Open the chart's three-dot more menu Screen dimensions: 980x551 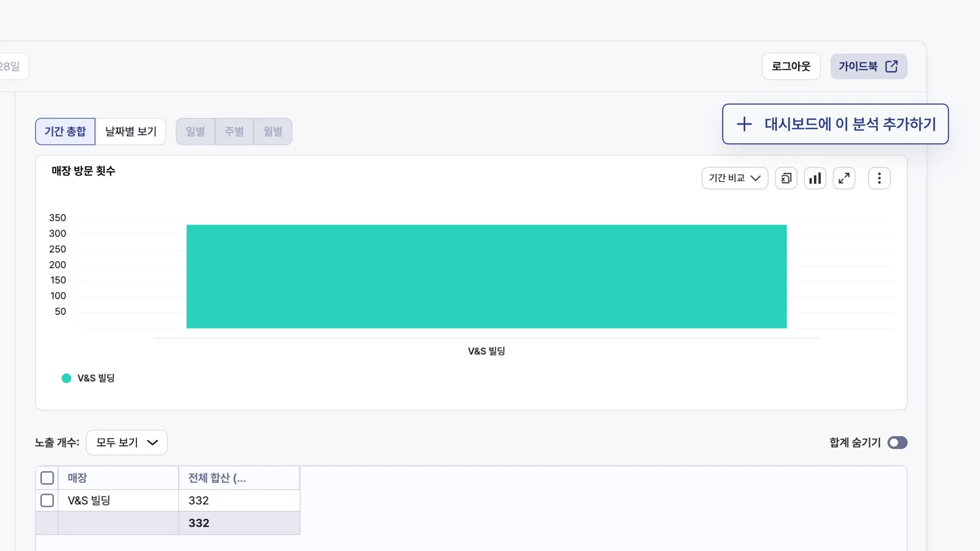879,178
